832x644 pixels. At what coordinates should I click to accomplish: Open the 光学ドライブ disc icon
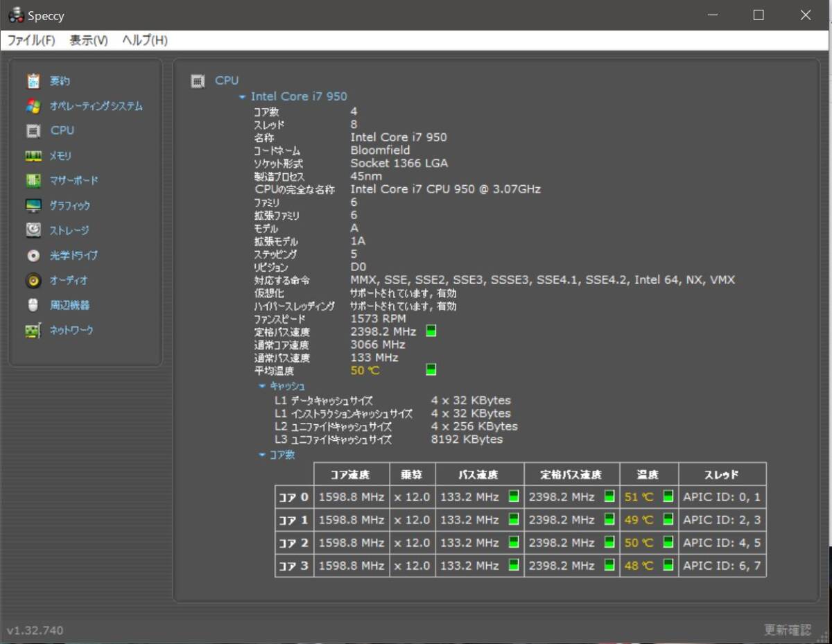point(33,256)
